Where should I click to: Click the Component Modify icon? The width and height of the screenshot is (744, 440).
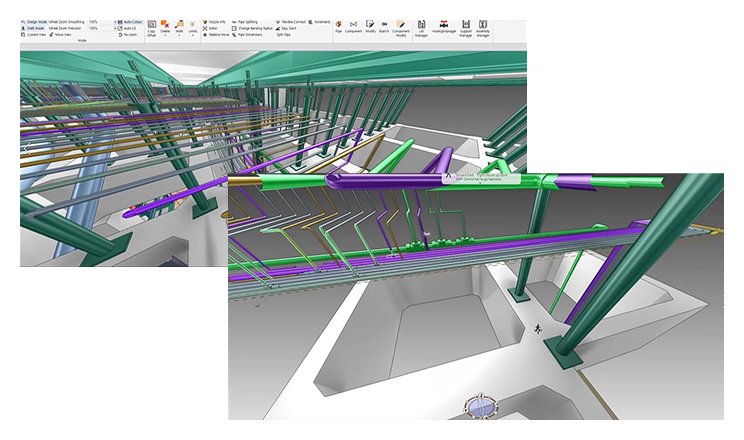pos(400,24)
